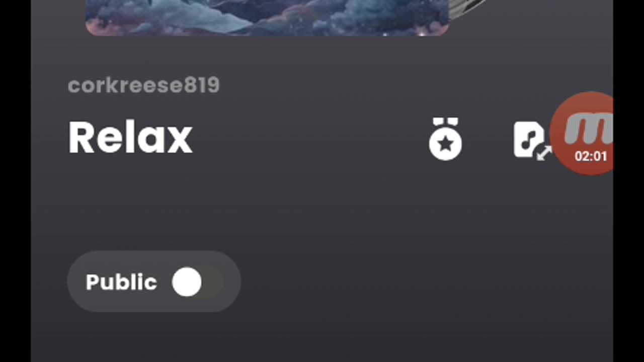
Task: Click the 02:01 recording timer
Action: 591,156
